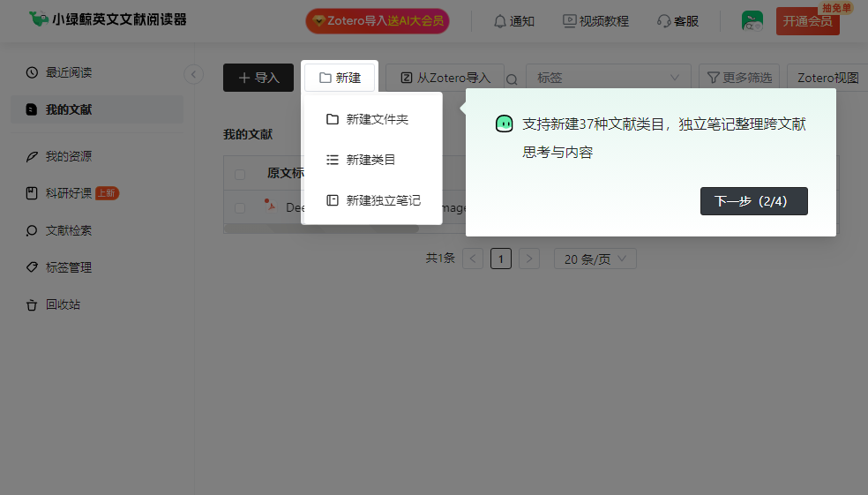The width and height of the screenshot is (868, 495).
Task: Select My Literature in sidebar
Action: click(97, 109)
